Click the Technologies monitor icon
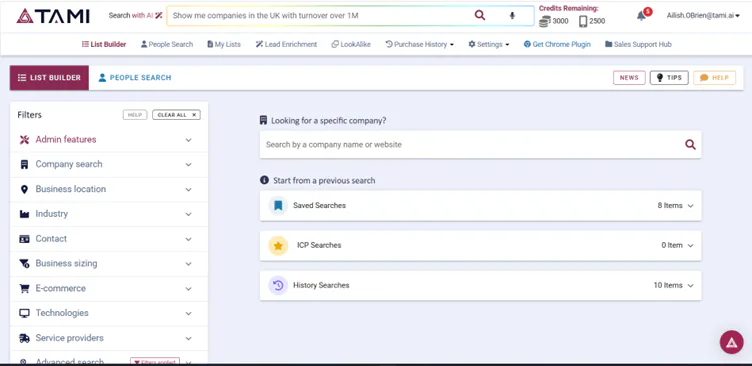Image resolution: width=752 pixels, height=366 pixels. pos(24,313)
